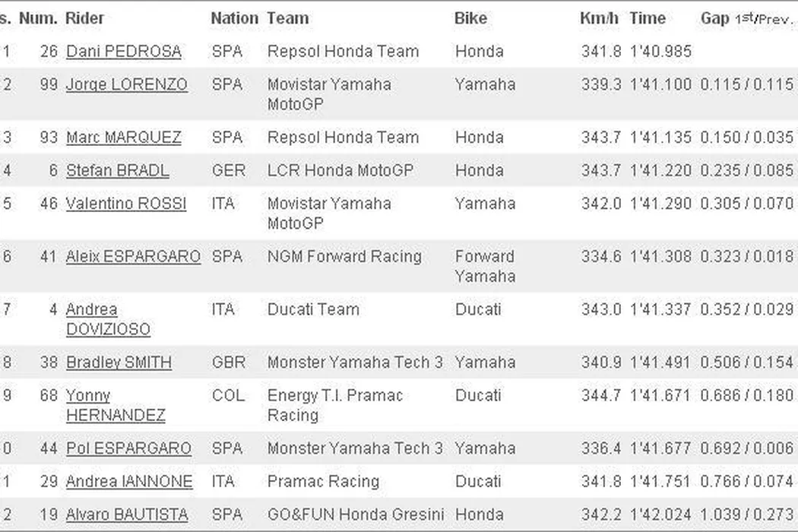798x532 pixels.
Task: Select Bradley SMITH rider link
Action: (119, 363)
